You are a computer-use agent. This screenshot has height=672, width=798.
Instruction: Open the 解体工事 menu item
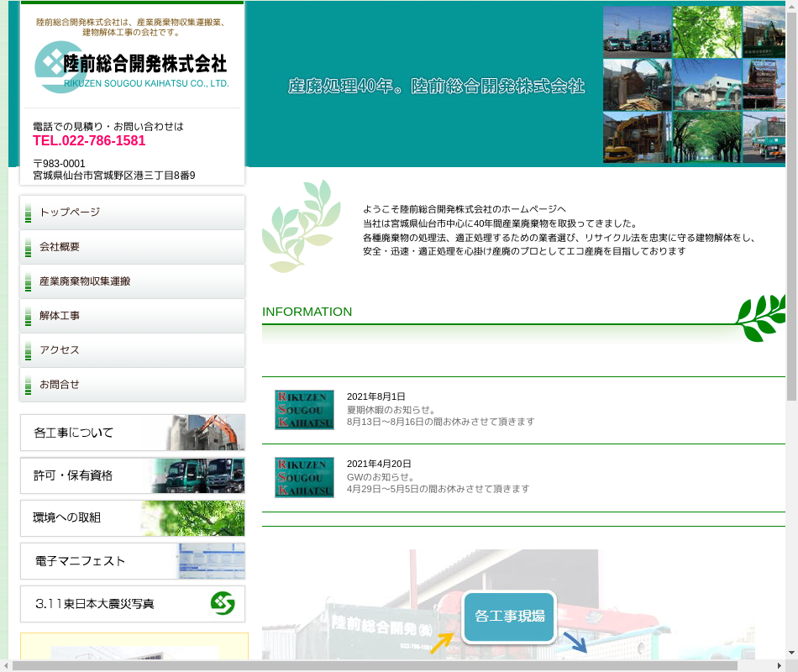[133, 316]
